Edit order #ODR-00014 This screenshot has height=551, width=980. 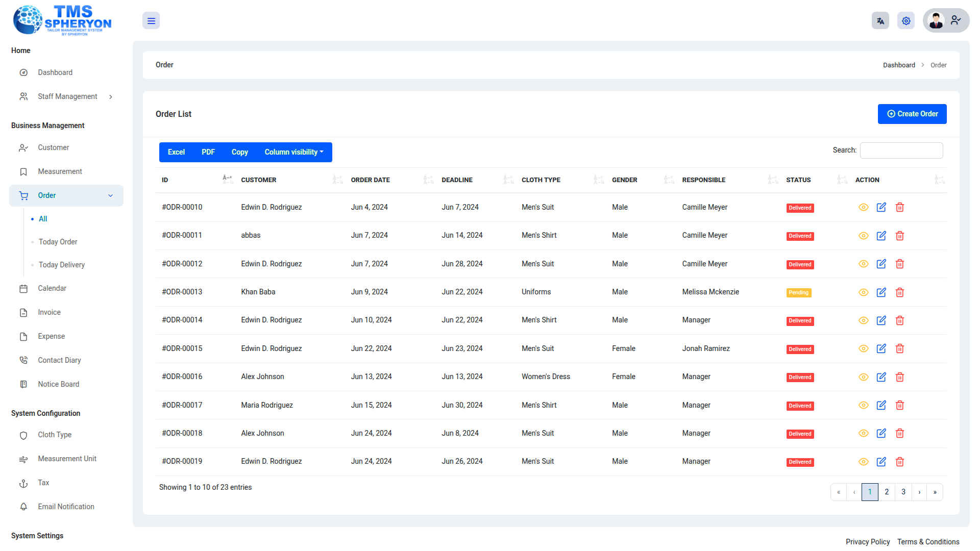pos(881,320)
